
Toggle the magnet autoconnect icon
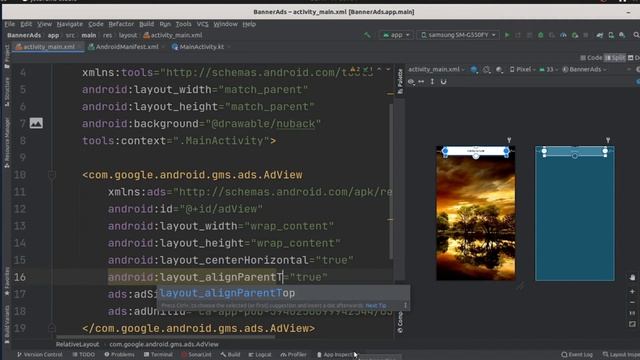point(443,82)
